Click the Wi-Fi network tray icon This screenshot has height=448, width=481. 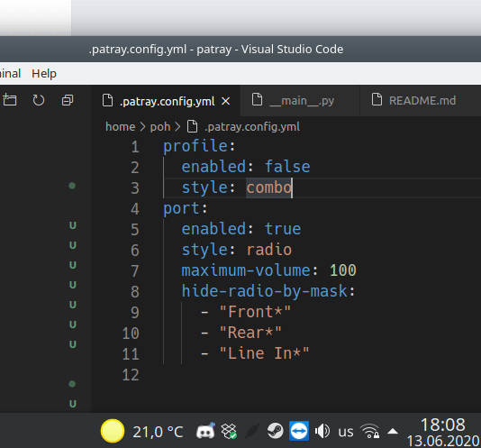(370, 431)
